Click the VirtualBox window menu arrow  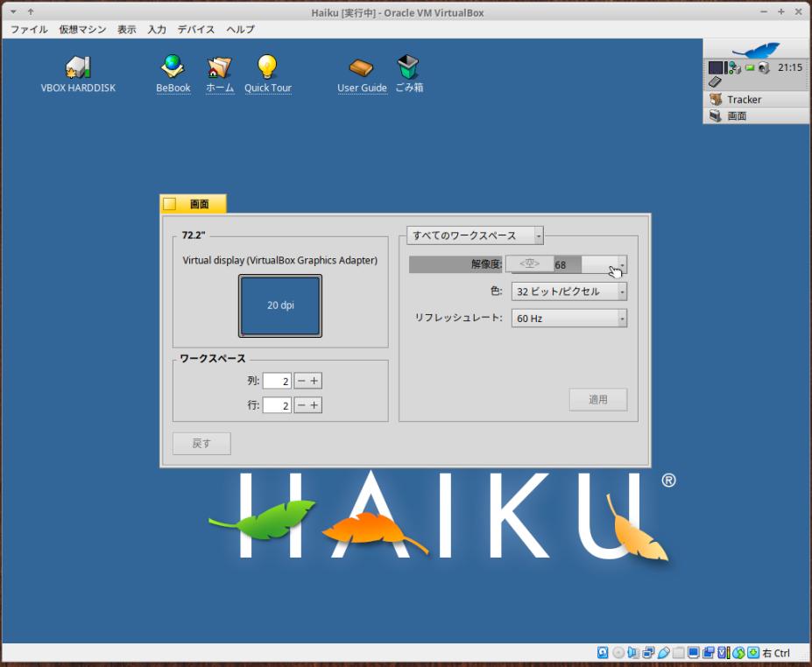click(x=13, y=11)
